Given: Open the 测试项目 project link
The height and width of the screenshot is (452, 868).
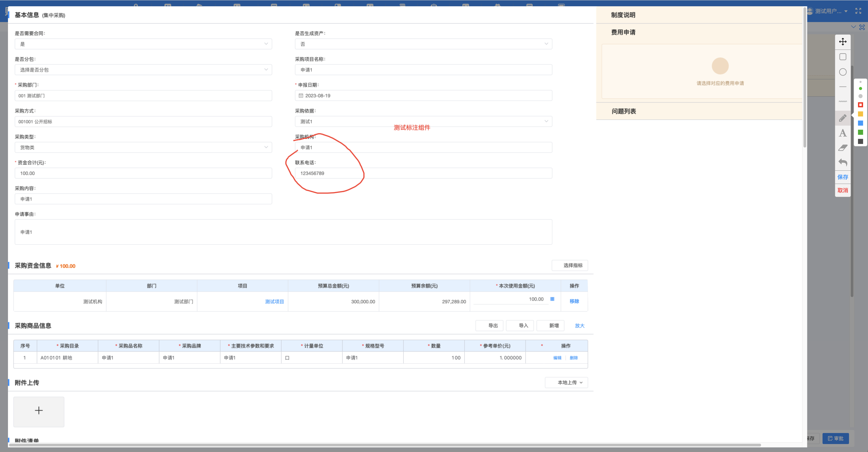Looking at the screenshot, I should 274,301.
